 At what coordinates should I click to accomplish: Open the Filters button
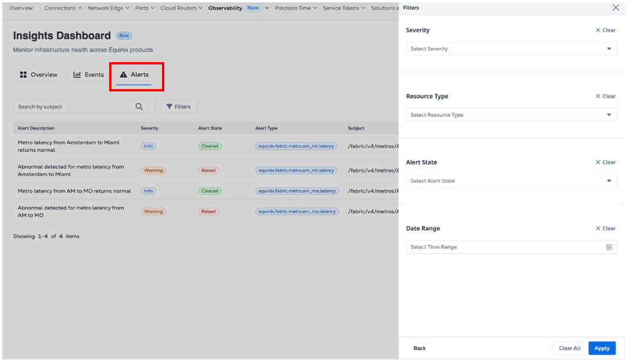point(178,107)
